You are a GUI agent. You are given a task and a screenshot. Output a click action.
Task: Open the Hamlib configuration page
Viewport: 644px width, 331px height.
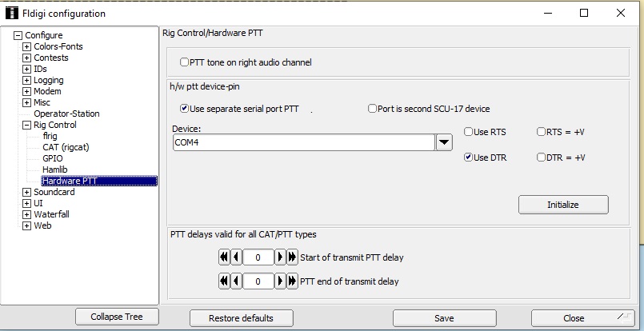[x=56, y=169]
